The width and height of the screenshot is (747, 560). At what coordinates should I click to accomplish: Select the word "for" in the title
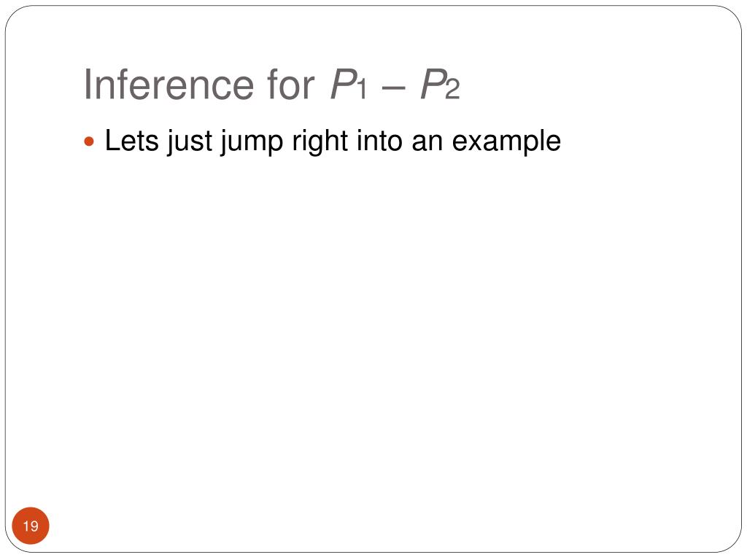[290, 85]
